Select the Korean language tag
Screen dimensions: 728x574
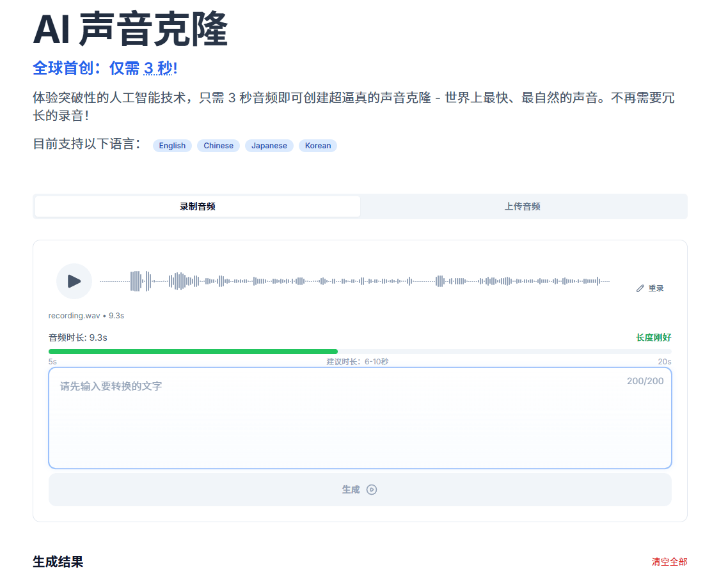[318, 146]
